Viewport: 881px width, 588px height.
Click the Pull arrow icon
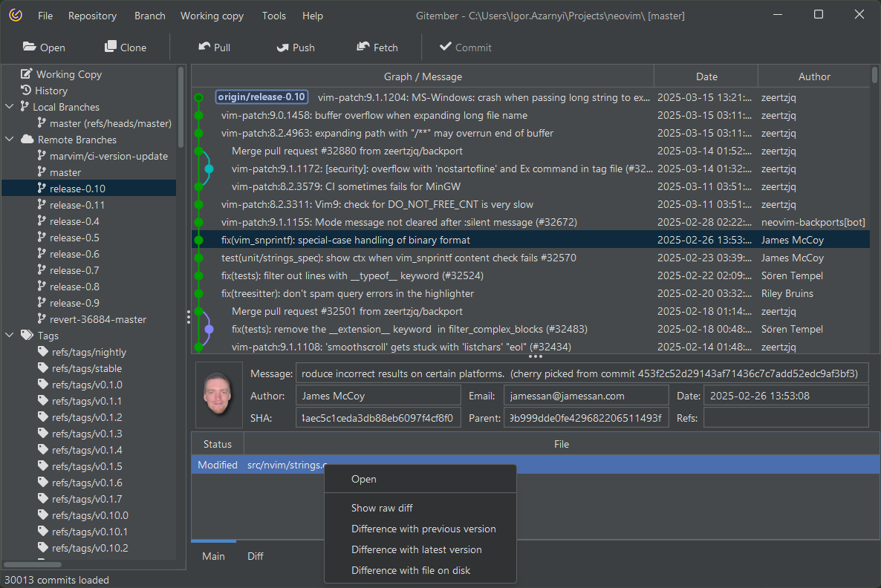204,47
